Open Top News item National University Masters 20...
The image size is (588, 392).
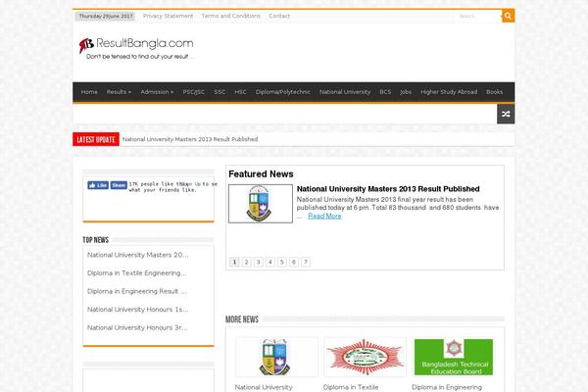click(137, 255)
